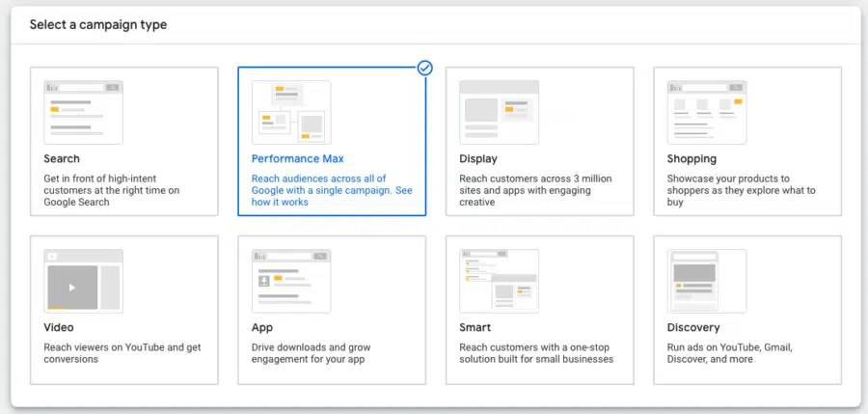Screen dimensions: 868x414
Task: Select the Video campaign type title
Action: (59, 327)
